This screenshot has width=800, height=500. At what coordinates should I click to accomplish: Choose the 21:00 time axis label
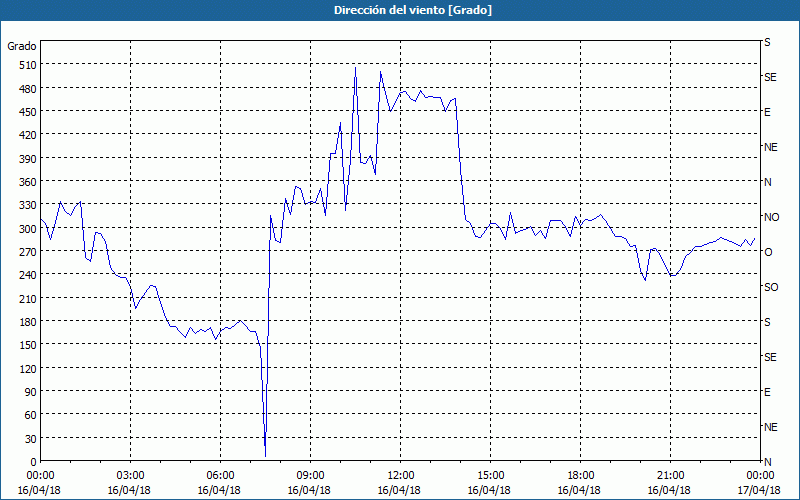(670, 476)
